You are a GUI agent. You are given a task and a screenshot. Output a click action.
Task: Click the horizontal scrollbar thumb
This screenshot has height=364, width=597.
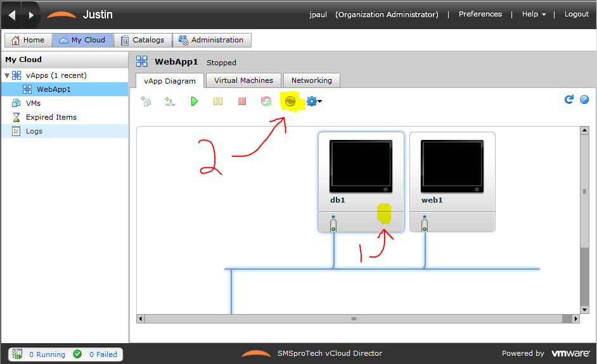(x=354, y=319)
